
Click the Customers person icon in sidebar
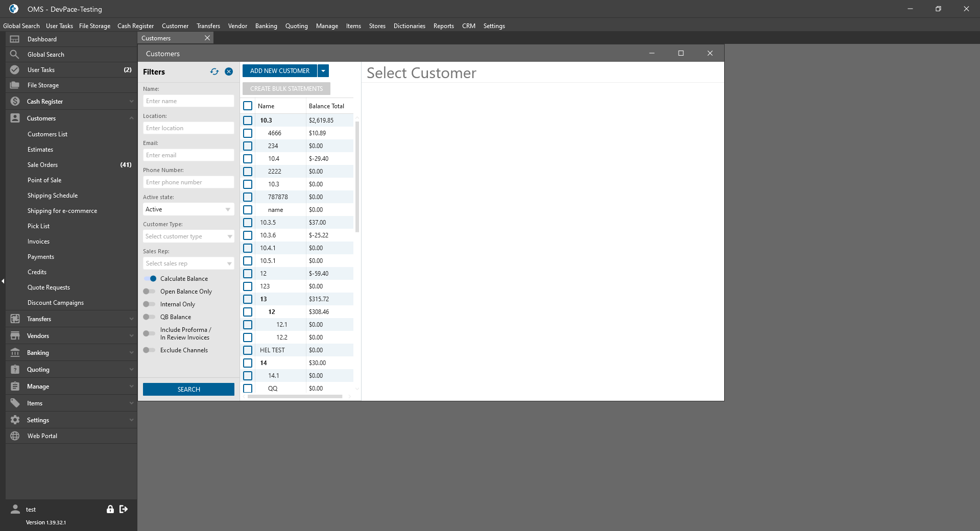tap(15, 118)
